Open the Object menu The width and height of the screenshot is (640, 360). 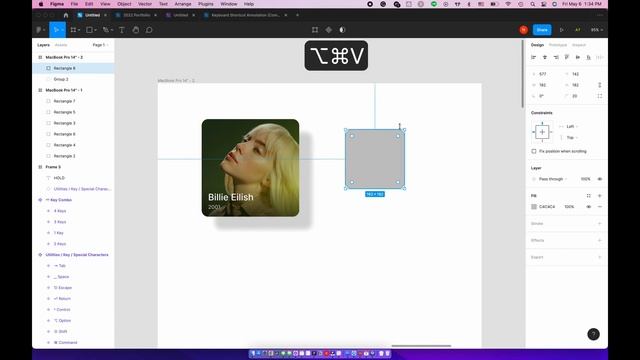pyautogui.click(x=124, y=4)
